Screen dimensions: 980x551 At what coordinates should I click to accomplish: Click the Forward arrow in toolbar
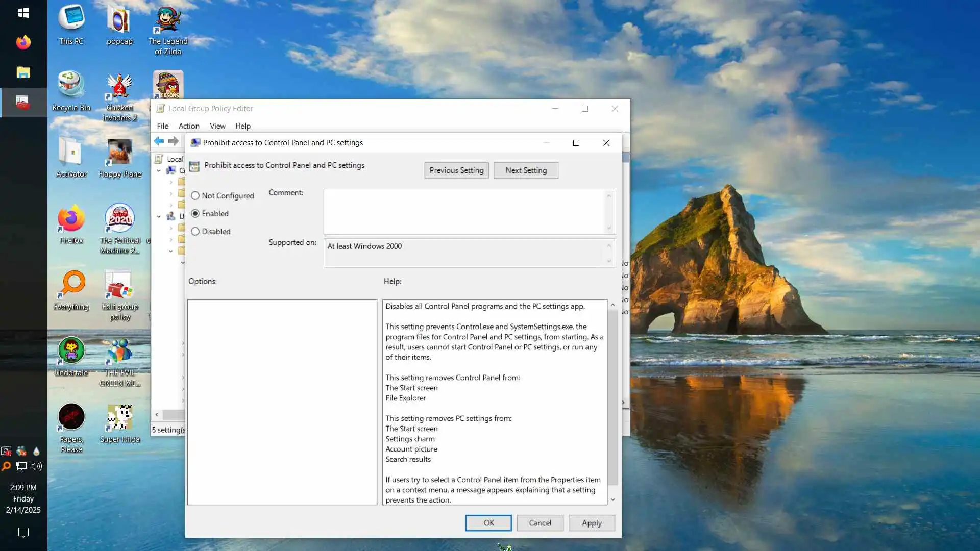(x=174, y=141)
